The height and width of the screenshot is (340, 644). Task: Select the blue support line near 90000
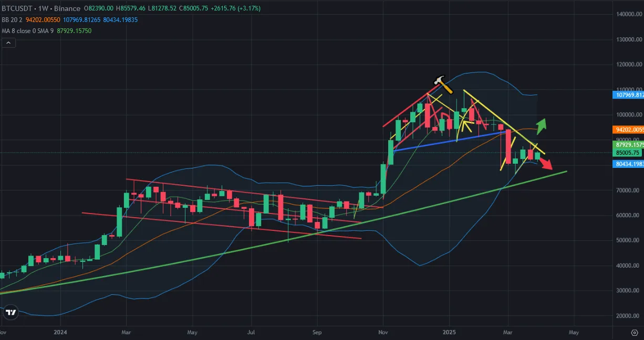(x=450, y=141)
